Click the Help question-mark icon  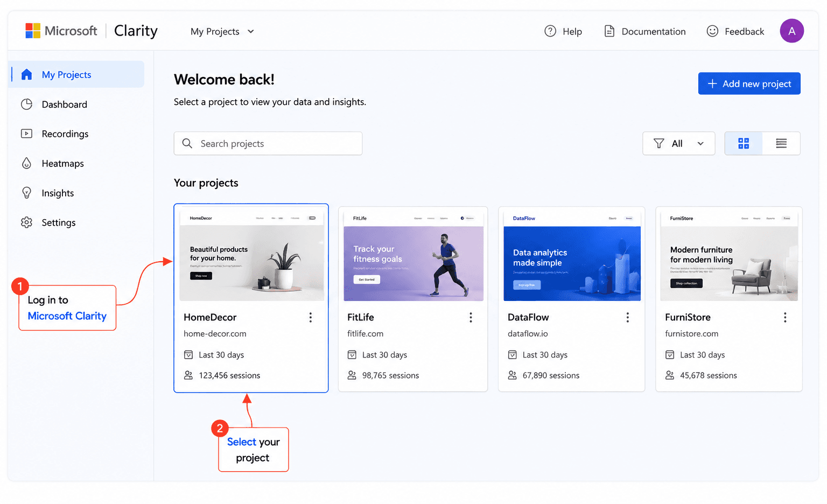[550, 31]
